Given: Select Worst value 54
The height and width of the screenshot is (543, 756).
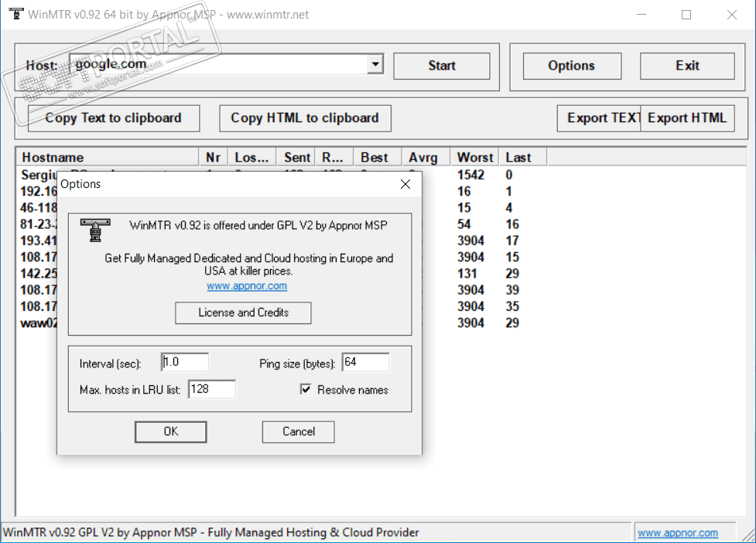Looking at the screenshot, I should 464,224.
